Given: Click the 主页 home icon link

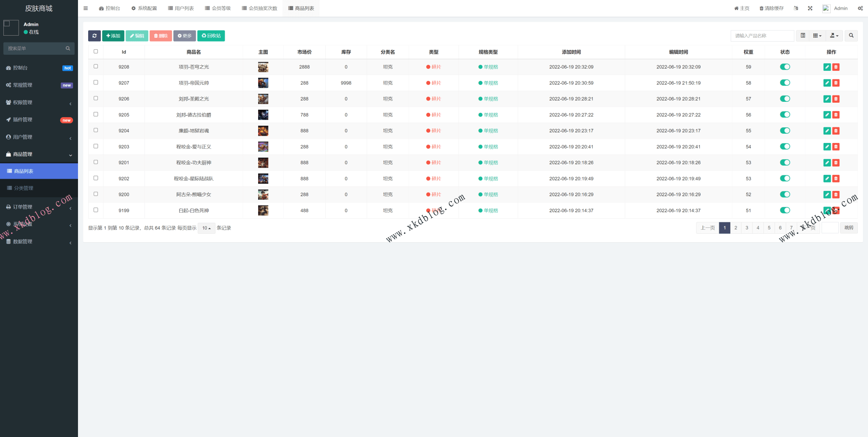Looking at the screenshot, I should coord(742,8).
